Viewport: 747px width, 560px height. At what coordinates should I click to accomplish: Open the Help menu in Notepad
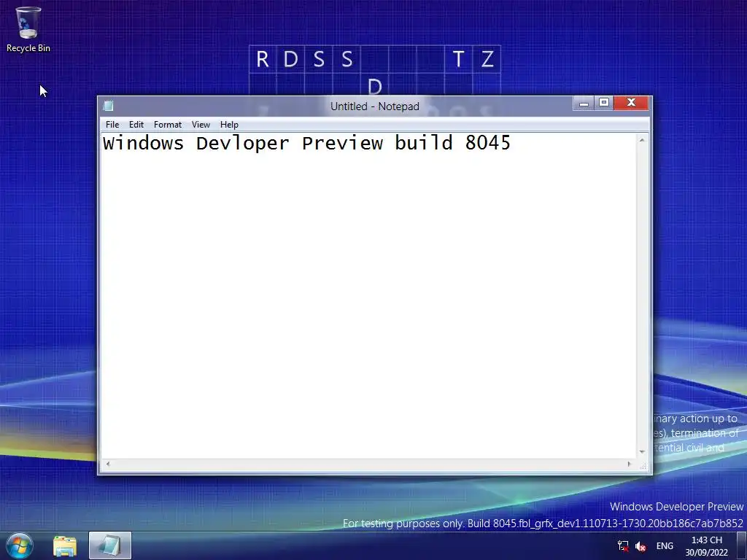[229, 125]
